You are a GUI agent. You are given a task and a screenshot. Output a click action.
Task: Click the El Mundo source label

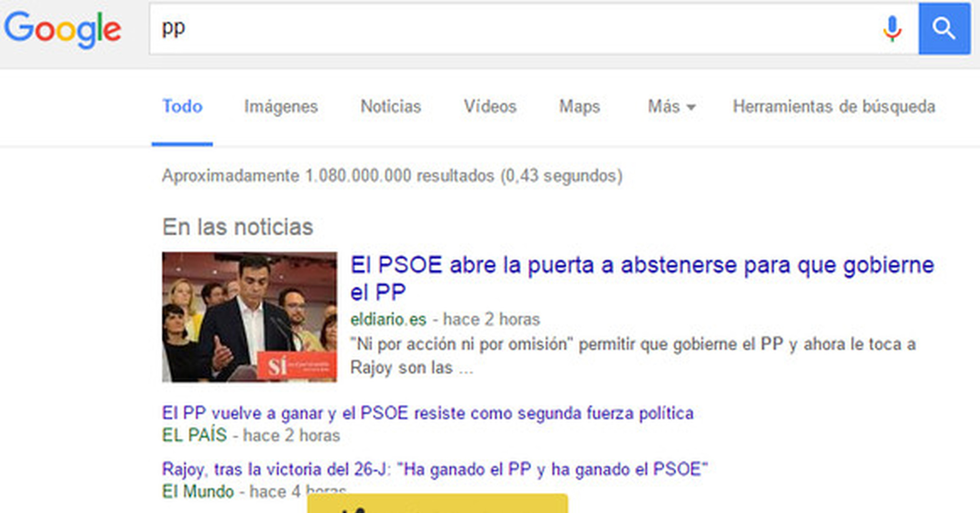(198, 491)
